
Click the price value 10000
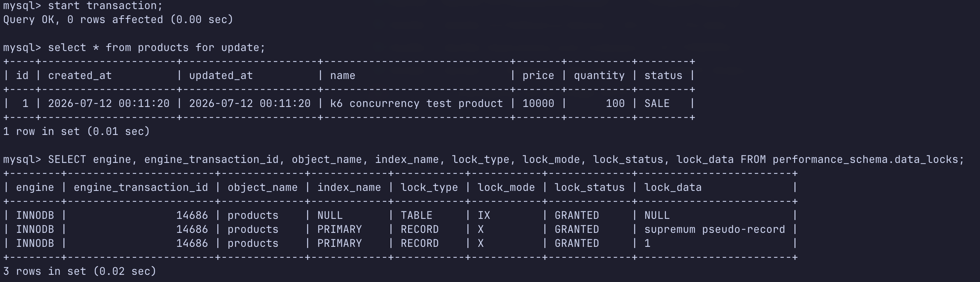[538, 103]
